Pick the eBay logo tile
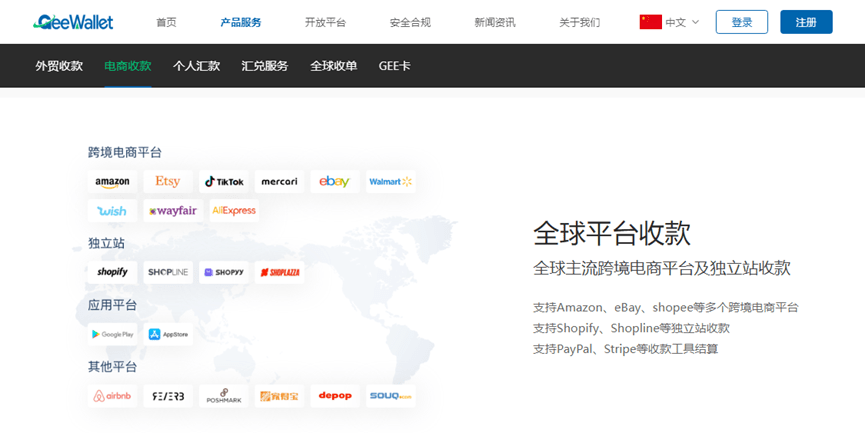The height and width of the screenshot is (433, 865). click(335, 181)
